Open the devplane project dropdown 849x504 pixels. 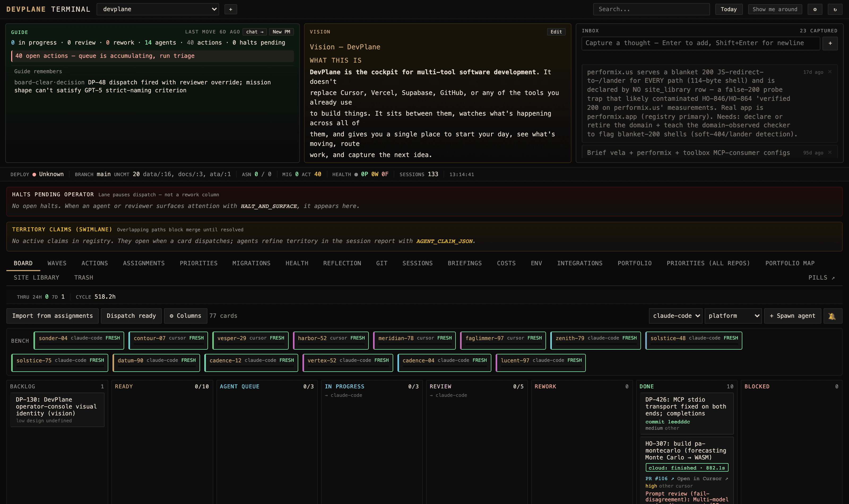pyautogui.click(x=158, y=9)
